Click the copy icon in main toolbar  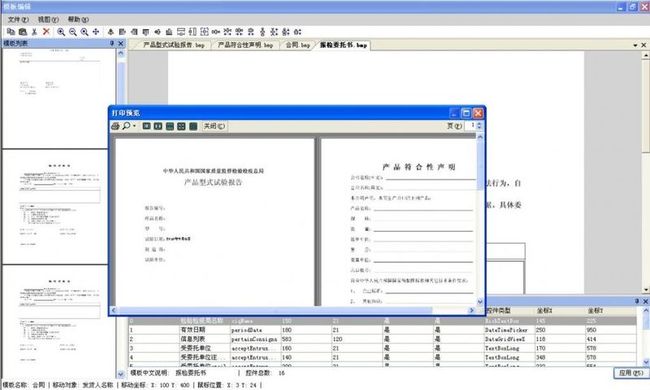coord(11,31)
